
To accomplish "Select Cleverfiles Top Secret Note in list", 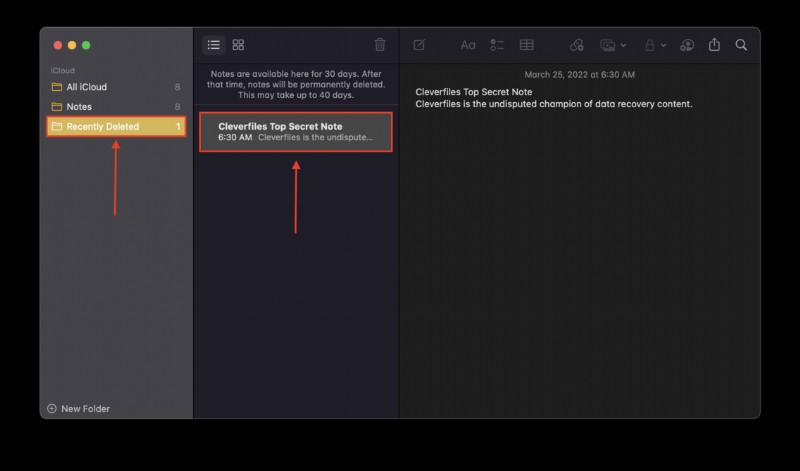I will 296,132.
